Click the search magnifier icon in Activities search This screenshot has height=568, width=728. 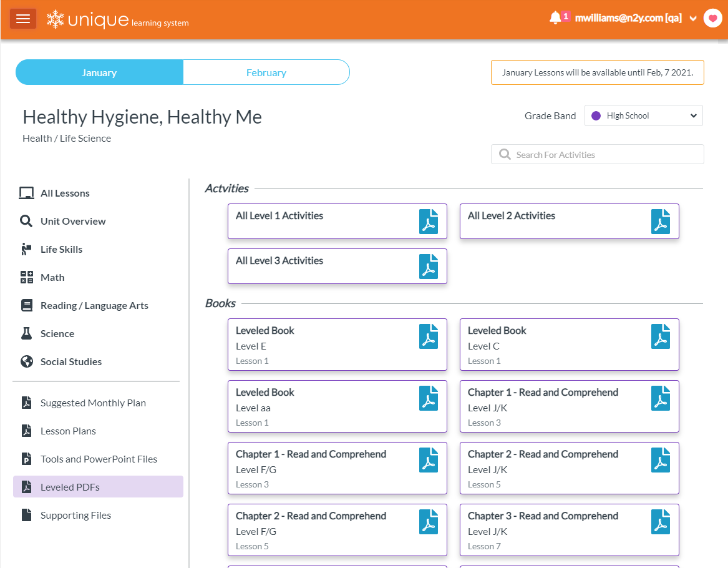coord(505,154)
